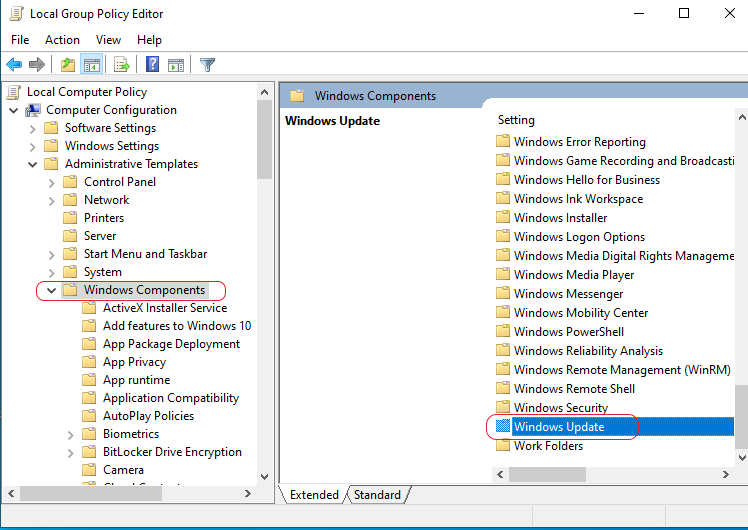Image resolution: width=748 pixels, height=530 pixels.
Task: Select Windows Hello for Business item
Action: 587,179
